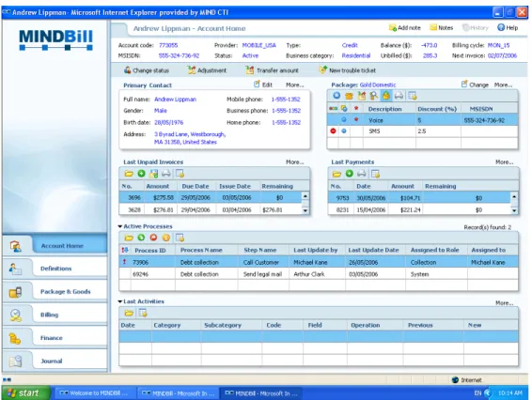This screenshot has height=400, width=532.
Task: Click Change for the Package
Action: coord(475,85)
